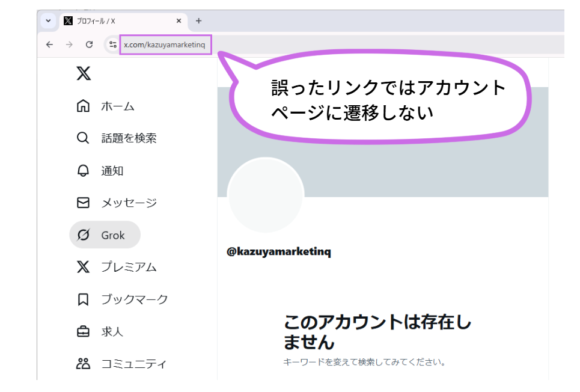Screen dimensions: 580x392
Task: Click the Premium X icon
Action: click(84, 267)
